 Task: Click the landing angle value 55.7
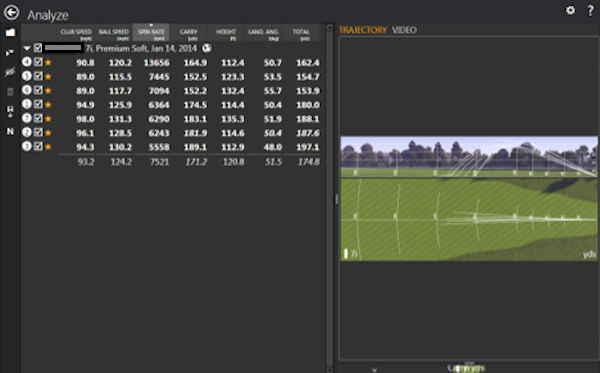click(x=272, y=91)
